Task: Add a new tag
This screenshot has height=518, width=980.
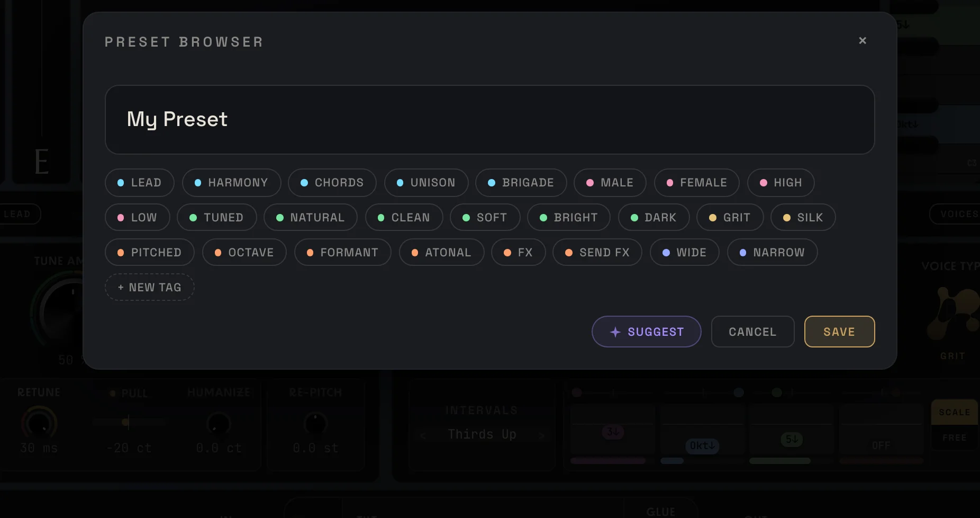Action: click(x=150, y=288)
